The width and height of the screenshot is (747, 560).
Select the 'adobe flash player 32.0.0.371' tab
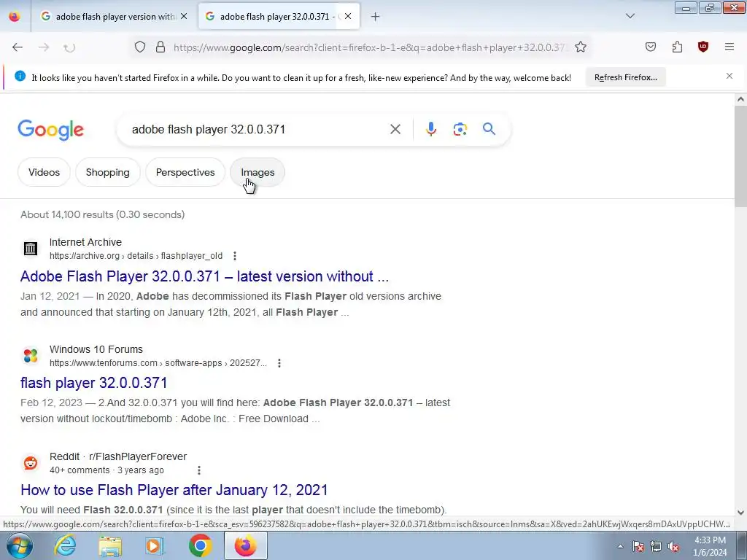[x=279, y=17]
